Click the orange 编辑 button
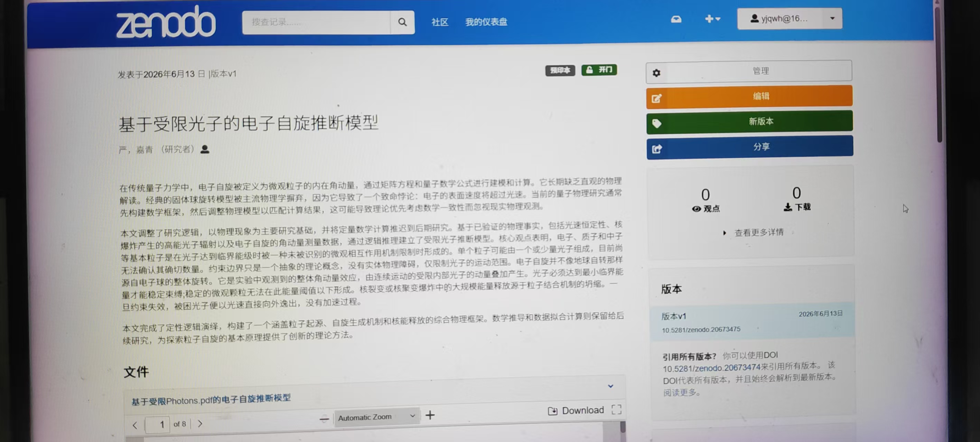Image resolution: width=980 pixels, height=442 pixels. pyautogui.click(x=749, y=97)
